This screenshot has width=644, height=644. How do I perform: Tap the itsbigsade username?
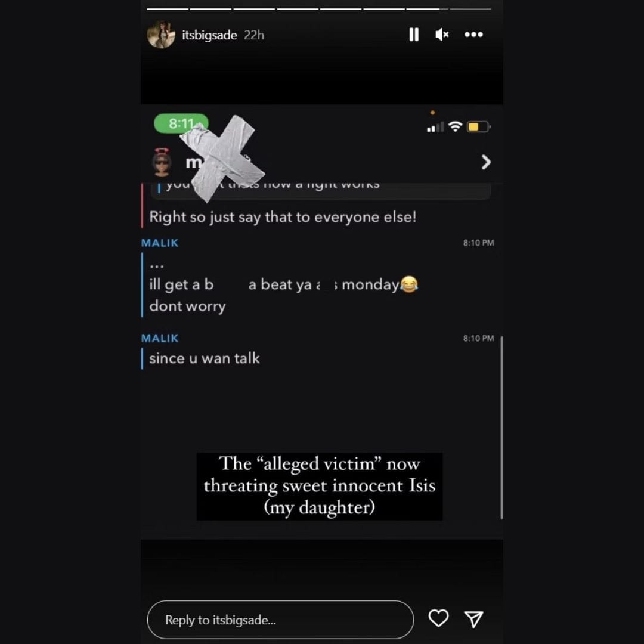[x=209, y=35]
